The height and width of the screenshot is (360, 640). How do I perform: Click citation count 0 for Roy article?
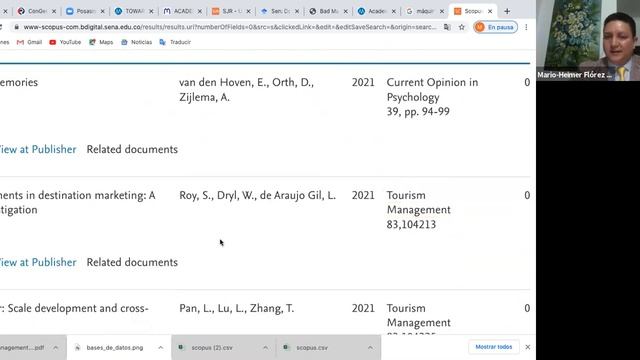pyautogui.click(x=527, y=196)
